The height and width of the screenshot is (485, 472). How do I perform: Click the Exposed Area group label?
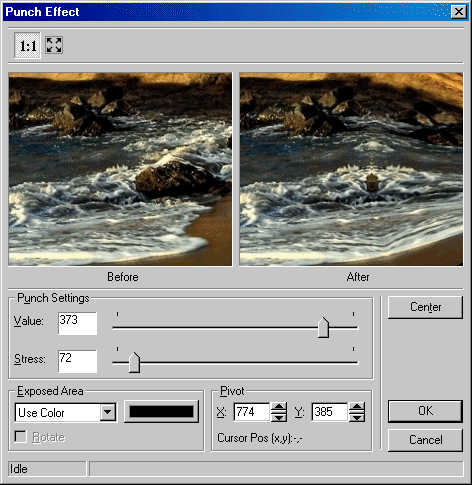[50, 391]
